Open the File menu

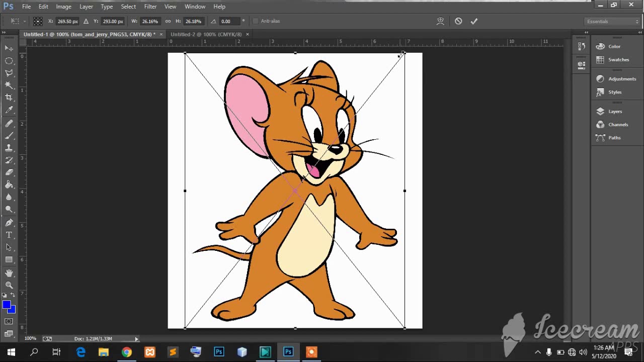(x=26, y=7)
